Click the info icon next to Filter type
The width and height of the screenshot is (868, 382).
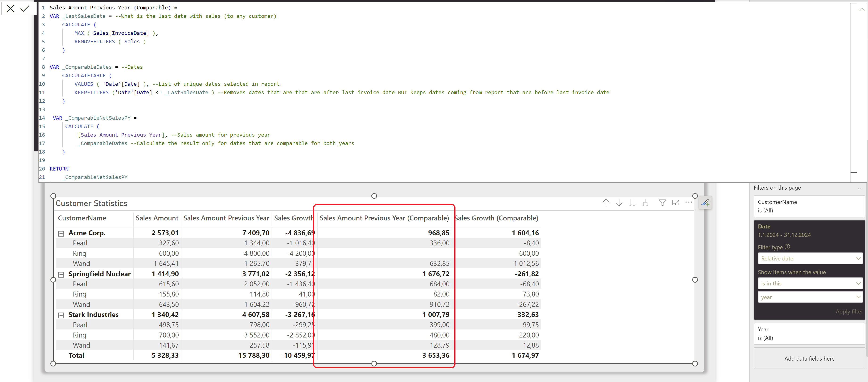coord(787,247)
